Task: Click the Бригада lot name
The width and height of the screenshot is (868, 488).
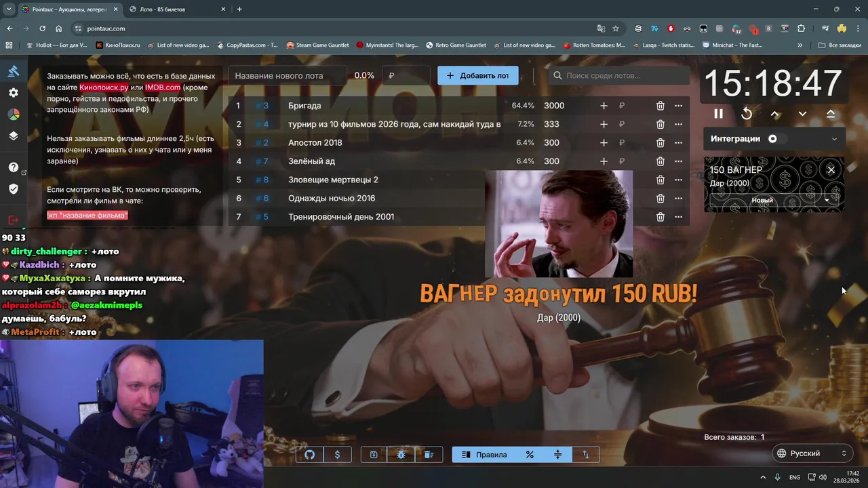Action: pos(304,106)
